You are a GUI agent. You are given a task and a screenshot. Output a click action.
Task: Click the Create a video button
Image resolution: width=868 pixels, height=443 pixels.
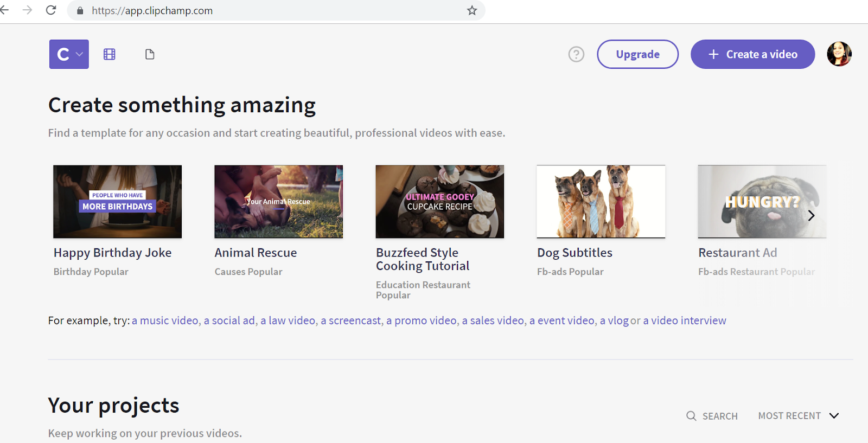pyautogui.click(x=753, y=54)
